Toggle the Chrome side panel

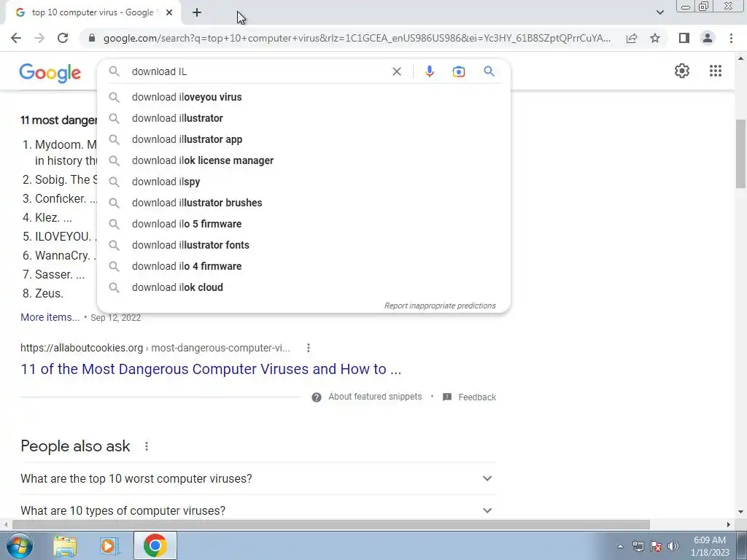coord(684,38)
